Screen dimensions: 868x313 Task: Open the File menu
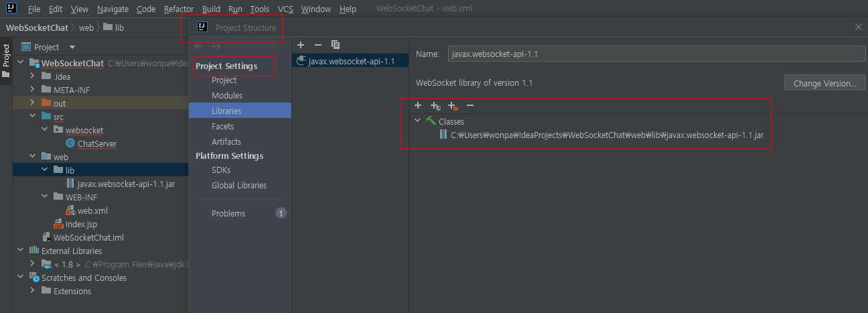[x=34, y=9]
